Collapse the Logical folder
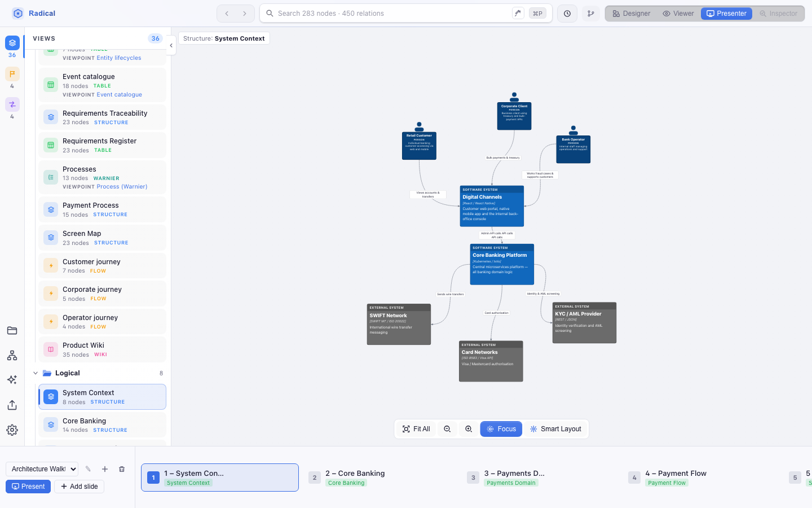 (36, 373)
